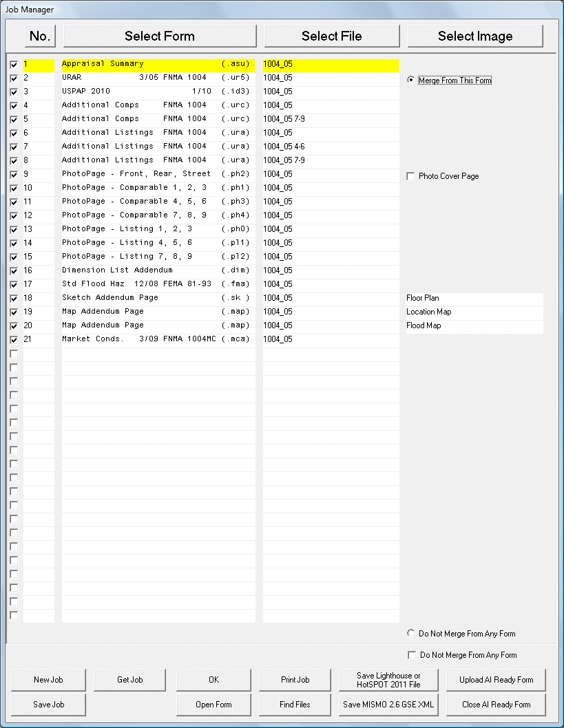564x728 pixels.
Task: Select the URAR 3/05 FNMA 1004 form row
Action: (x=158, y=78)
